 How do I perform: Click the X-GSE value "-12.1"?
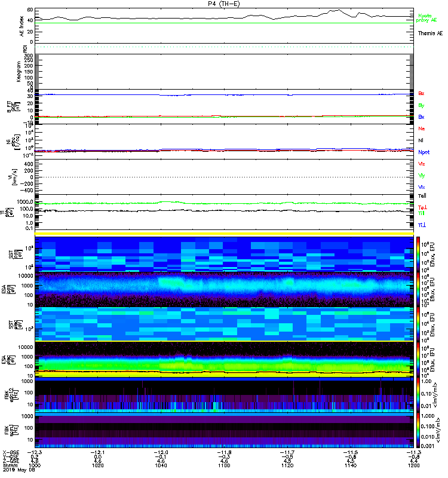pyautogui.click(x=97, y=452)
